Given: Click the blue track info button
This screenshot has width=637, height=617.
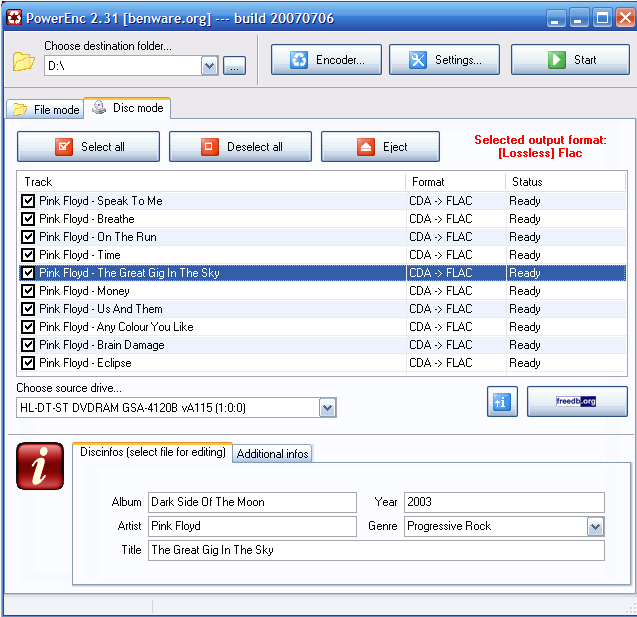Looking at the screenshot, I should 502,401.
